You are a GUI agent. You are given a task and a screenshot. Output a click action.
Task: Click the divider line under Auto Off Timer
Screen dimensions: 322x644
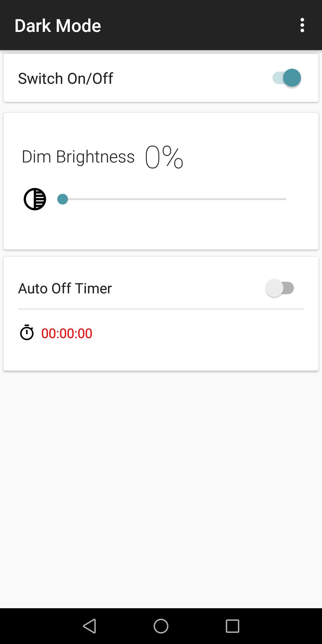pos(161,309)
